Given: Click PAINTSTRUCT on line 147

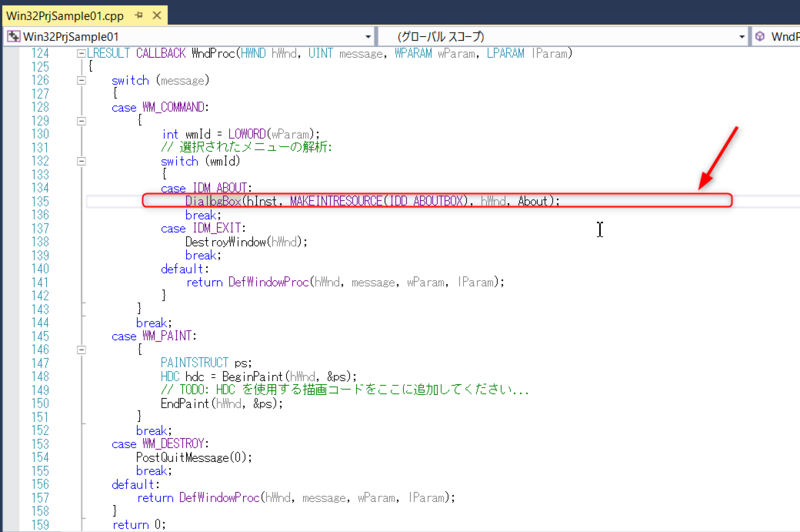Looking at the screenshot, I should click(x=194, y=363).
